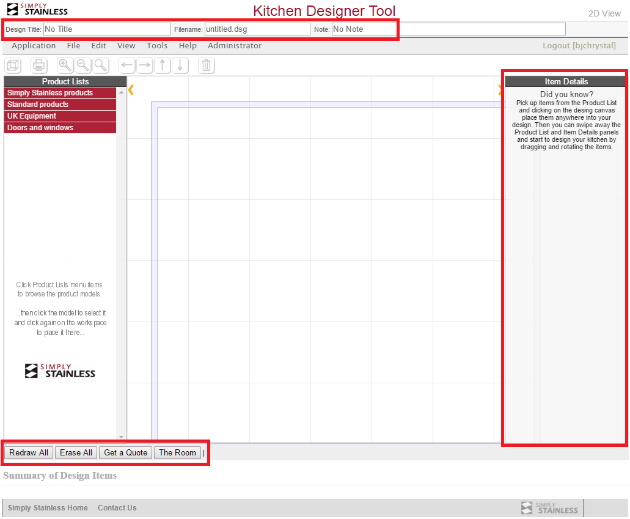Click the right arrow toolbar icon
Image resolution: width=630 pixels, height=519 pixels.
click(x=144, y=65)
